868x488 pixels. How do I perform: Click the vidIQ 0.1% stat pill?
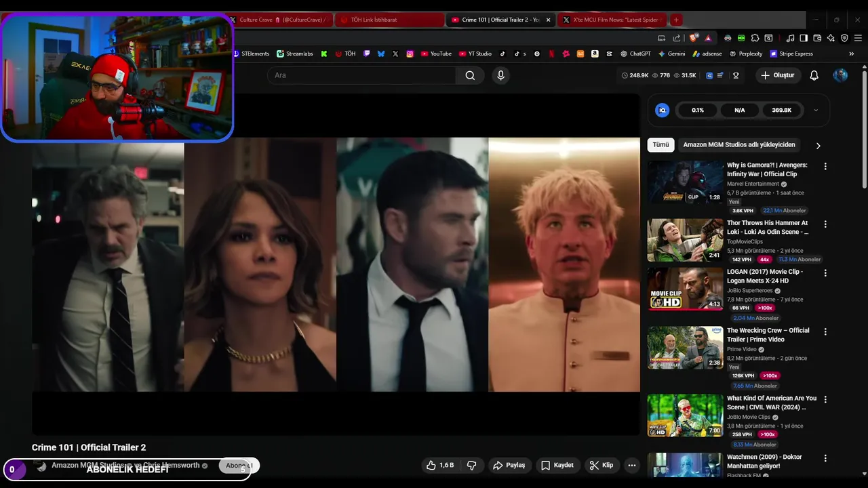tap(698, 110)
